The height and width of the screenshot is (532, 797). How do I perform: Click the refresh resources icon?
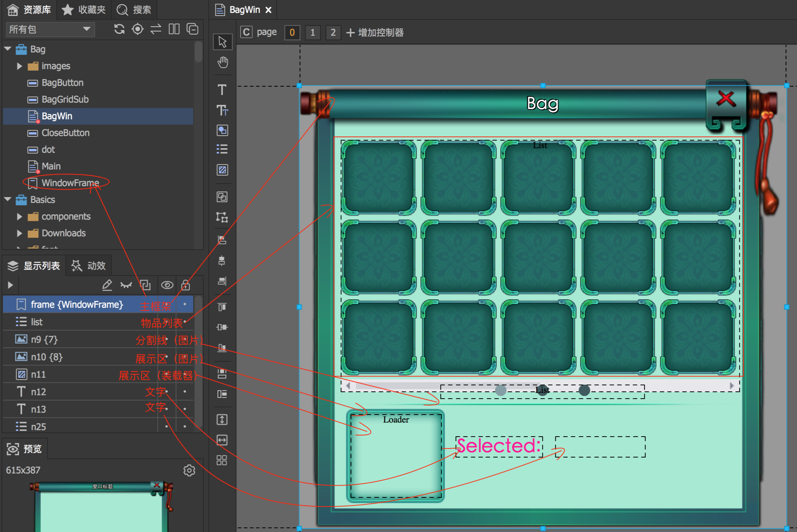pyautogui.click(x=119, y=29)
